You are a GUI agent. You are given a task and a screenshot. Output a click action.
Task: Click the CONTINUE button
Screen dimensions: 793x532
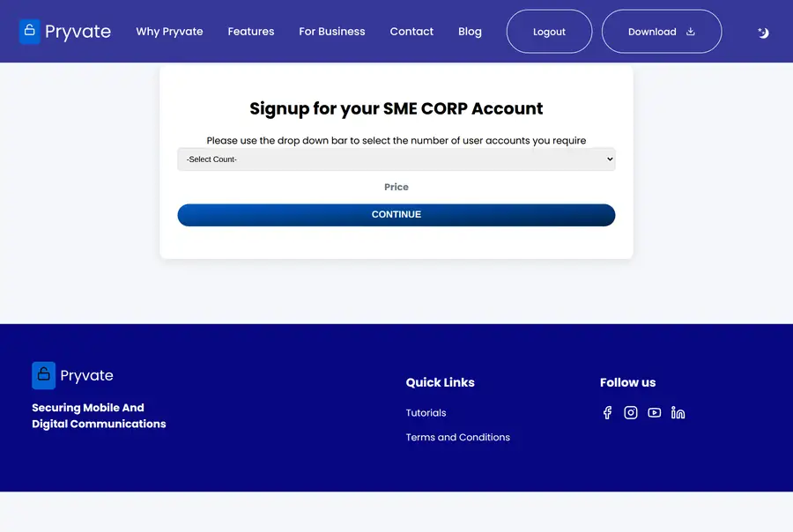[396, 215]
